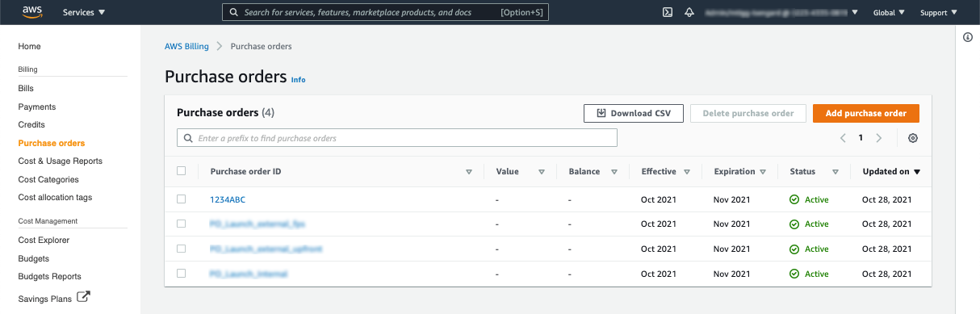Open purchase order 1234ABC link

tap(227, 199)
